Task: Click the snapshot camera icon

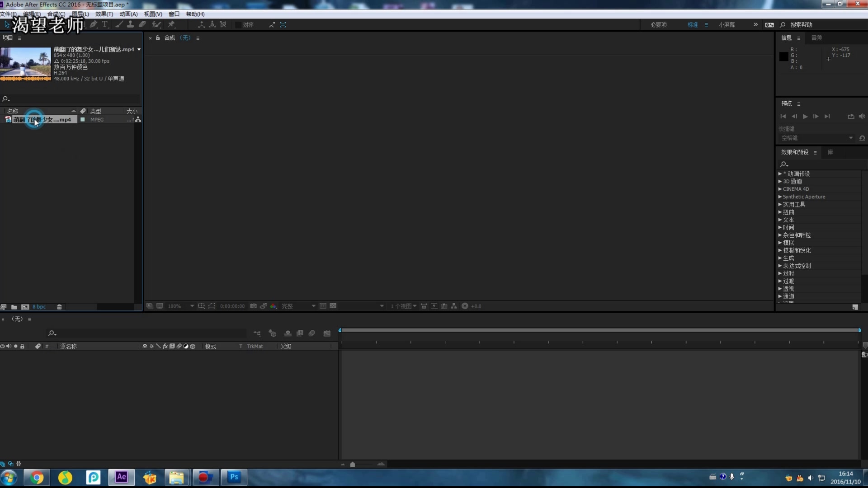Action: [253, 306]
